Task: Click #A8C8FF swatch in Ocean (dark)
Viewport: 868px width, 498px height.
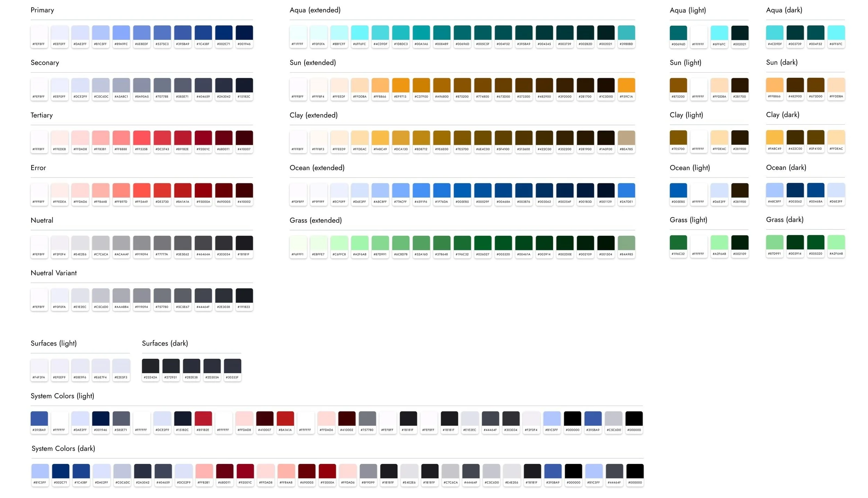Action: point(774,190)
